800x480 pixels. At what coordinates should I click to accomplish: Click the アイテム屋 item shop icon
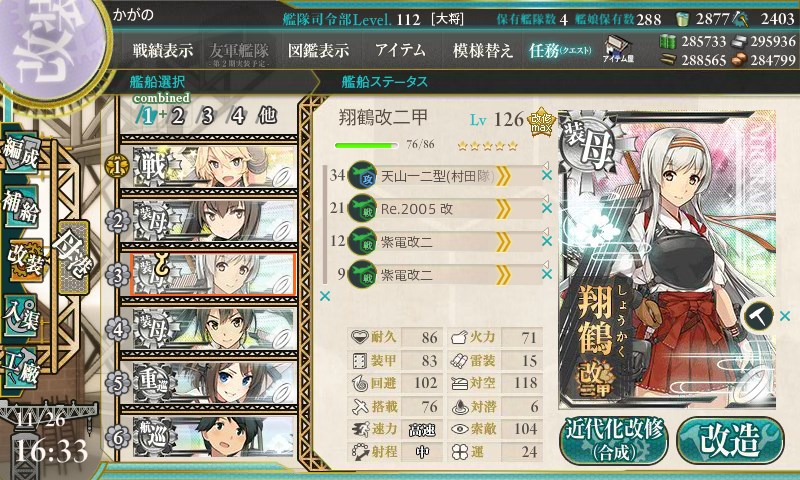(x=618, y=50)
